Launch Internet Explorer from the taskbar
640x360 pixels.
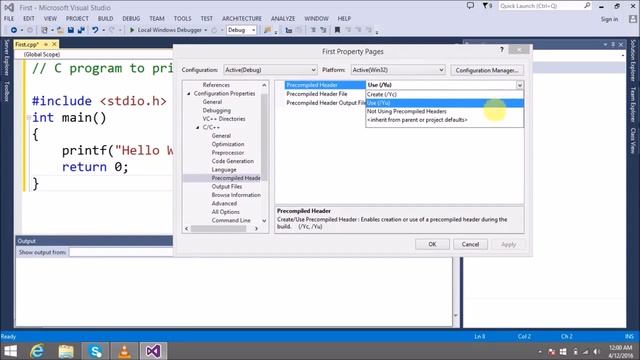tap(38, 351)
